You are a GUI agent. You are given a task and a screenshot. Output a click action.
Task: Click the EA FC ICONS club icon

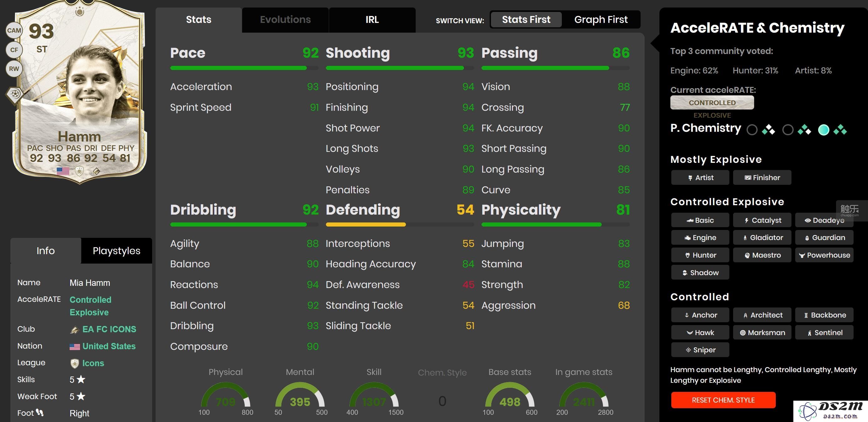click(x=74, y=330)
